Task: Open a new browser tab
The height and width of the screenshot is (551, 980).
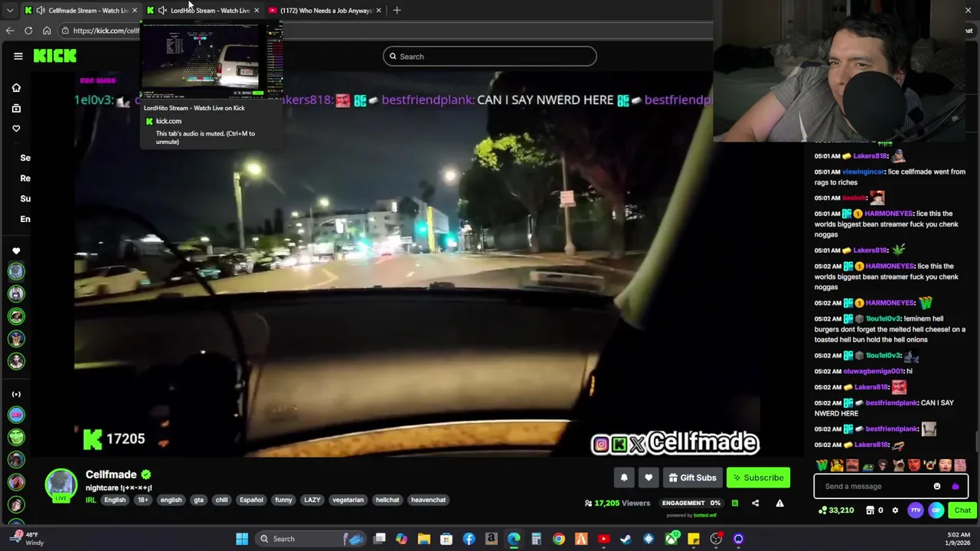Action: click(x=397, y=10)
